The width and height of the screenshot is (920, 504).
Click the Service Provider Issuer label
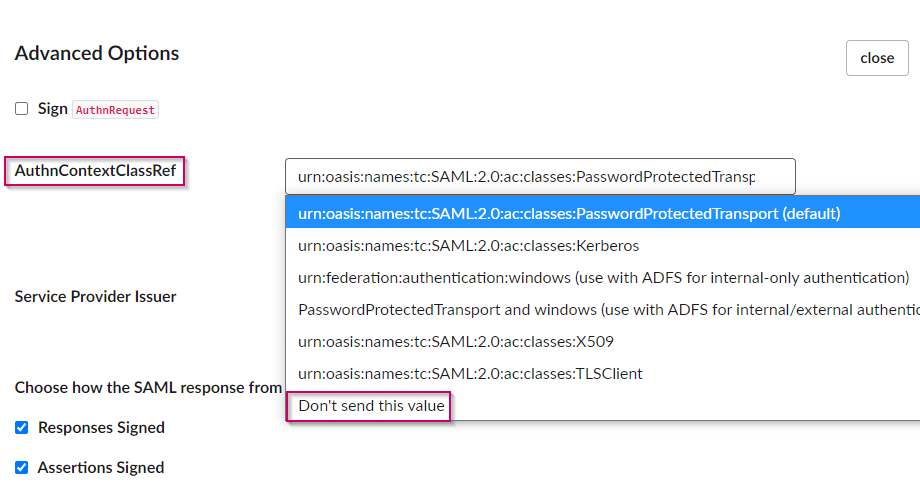point(95,296)
